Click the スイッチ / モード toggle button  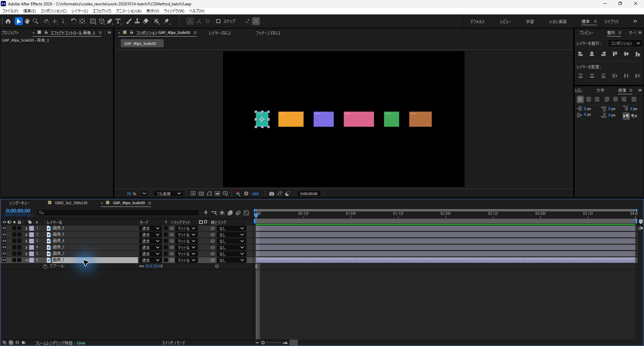[x=173, y=343]
